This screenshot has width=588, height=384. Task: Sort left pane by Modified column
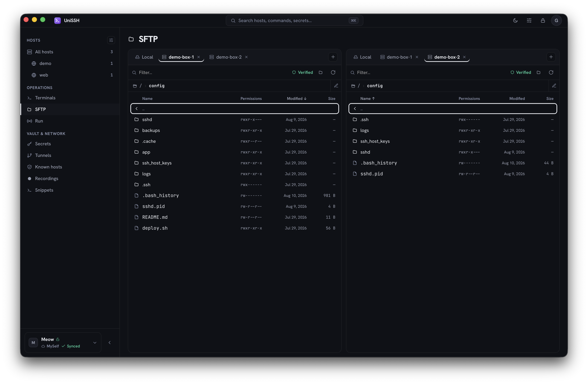(297, 98)
